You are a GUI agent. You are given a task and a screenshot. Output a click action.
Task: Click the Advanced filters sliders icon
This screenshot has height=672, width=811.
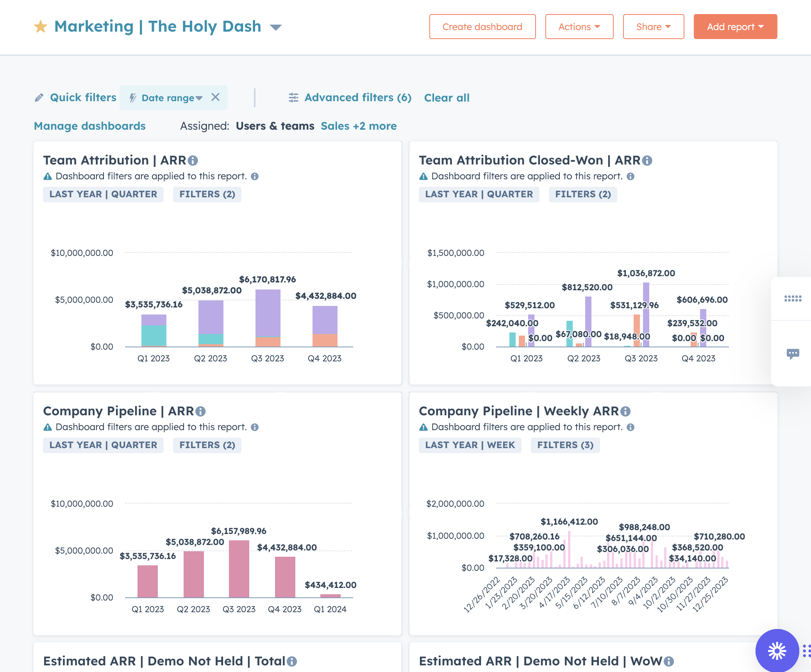pyautogui.click(x=293, y=98)
